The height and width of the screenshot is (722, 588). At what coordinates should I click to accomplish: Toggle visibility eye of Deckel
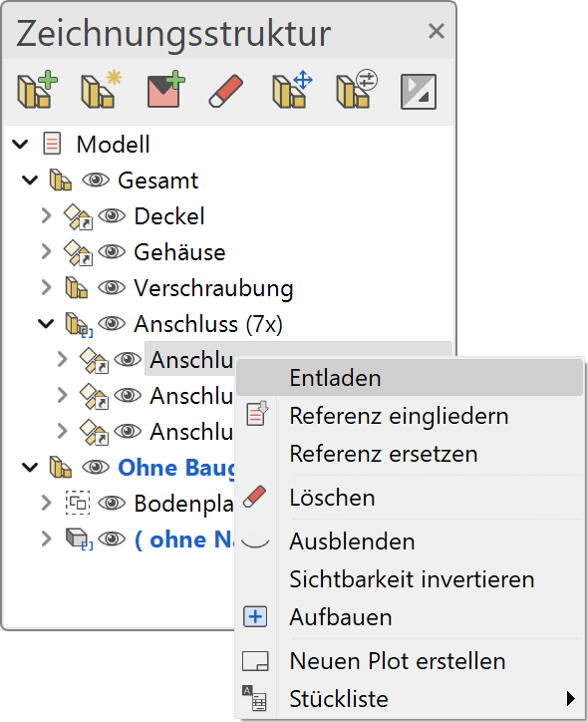(x=112, y=215)
